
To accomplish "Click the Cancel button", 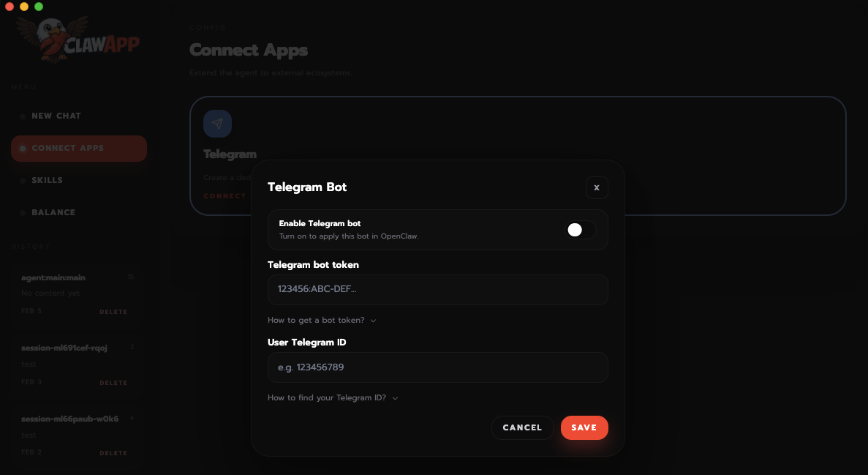I will tap(523, 428).
